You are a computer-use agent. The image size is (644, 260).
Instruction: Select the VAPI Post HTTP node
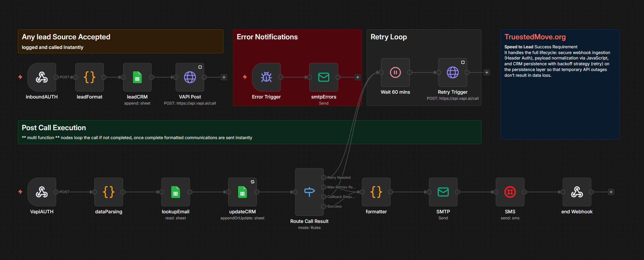pyautogui.click(x=190, y=77)
